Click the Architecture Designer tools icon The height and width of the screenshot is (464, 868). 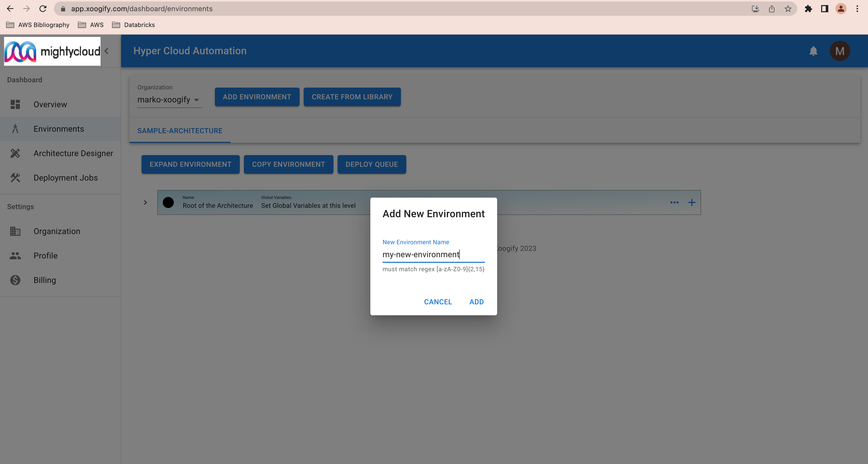[x=15, y=153]
